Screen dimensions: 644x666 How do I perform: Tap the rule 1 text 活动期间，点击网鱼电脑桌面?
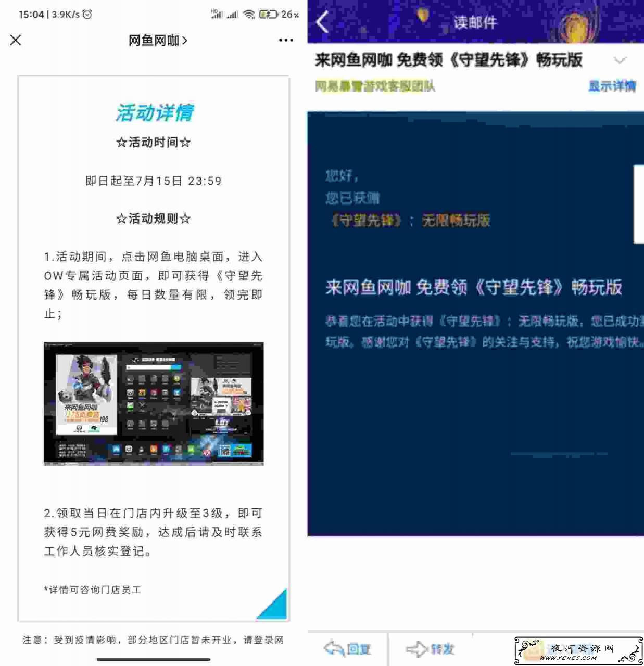(153, 285)
